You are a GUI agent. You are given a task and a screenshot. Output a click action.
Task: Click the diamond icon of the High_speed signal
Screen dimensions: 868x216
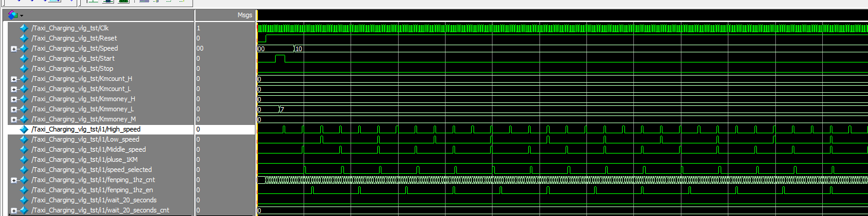pos(24,129)
